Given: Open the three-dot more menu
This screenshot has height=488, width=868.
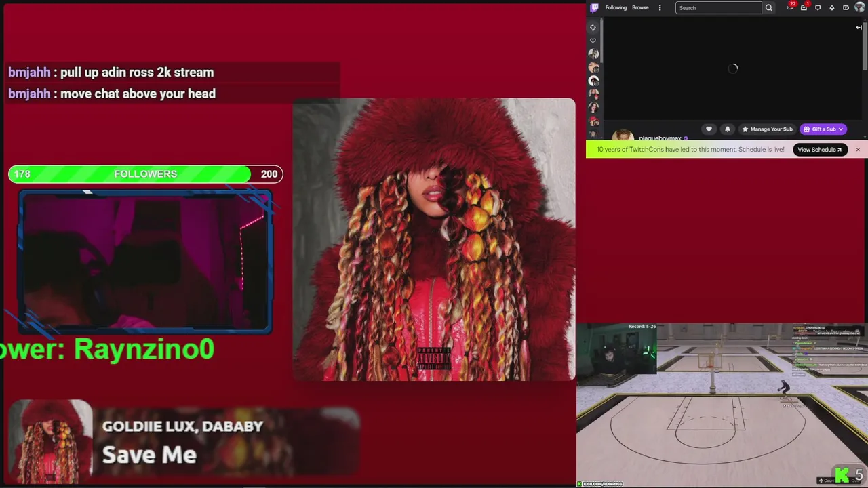Looking at the screenshot, I should [x=660, y=7].
